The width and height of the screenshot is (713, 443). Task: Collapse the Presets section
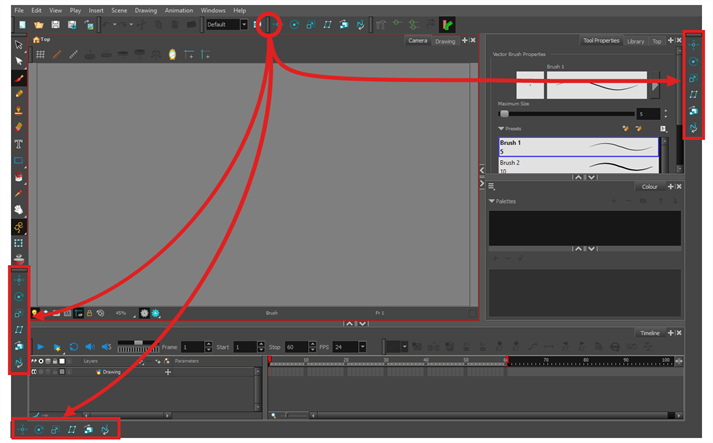coord(502,128)
